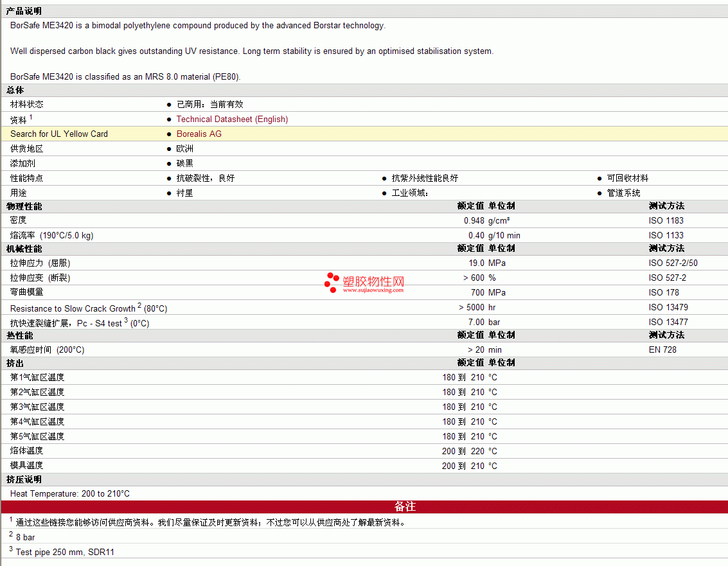Click the footnote '8 bar'
This screenshot has width=728, height=566.
[x=26, y=537]
